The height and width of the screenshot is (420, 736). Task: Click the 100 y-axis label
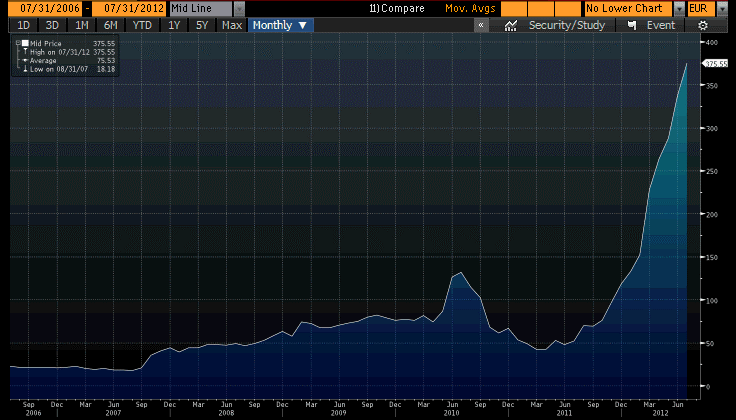pos(712,300)
